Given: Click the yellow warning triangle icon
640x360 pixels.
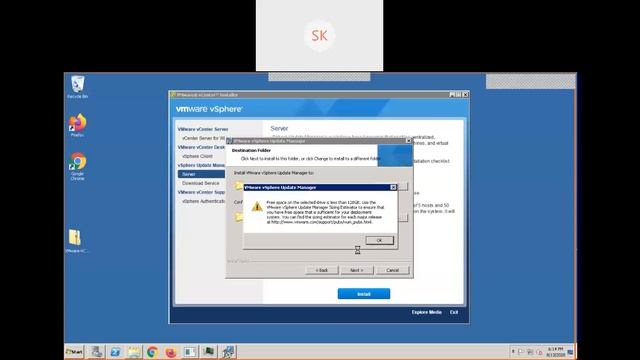Looking at the screenshot, I should (x=257, y=206).
